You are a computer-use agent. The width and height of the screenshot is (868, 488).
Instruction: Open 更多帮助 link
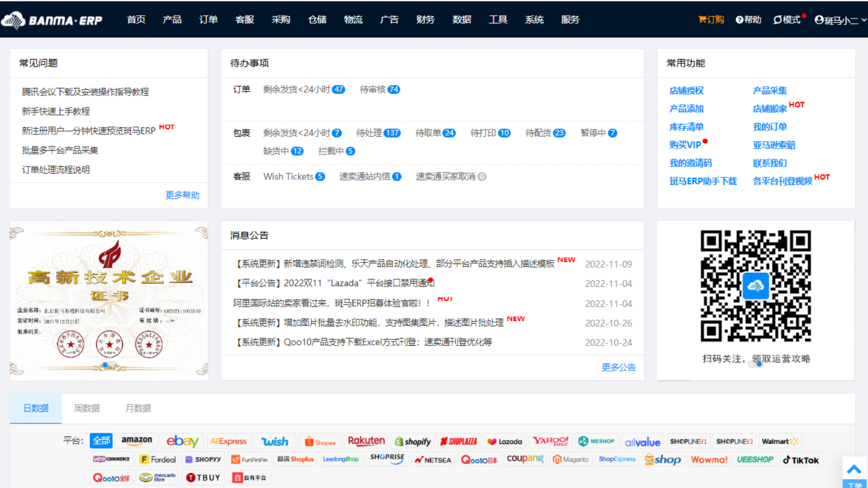(182, 195)
